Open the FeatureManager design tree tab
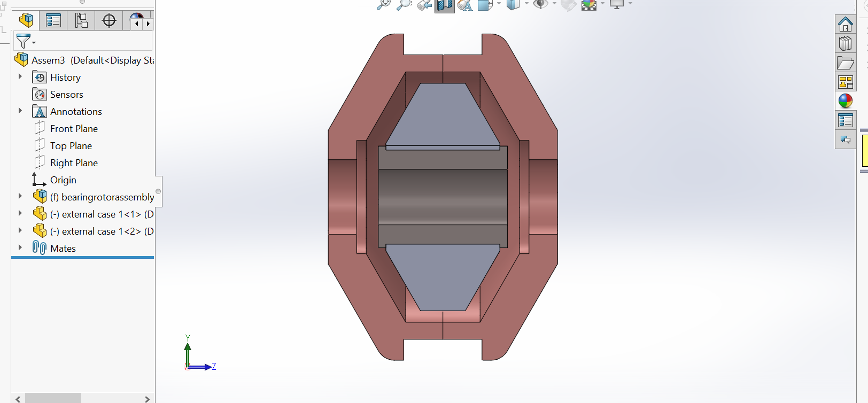This screenshot has width=868, height=403. tap(26, 21)
